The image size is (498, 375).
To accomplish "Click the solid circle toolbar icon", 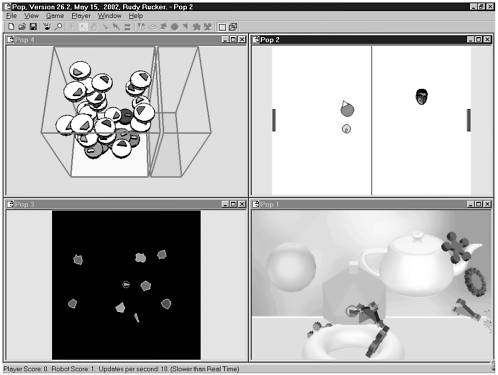I will (174, 27).
